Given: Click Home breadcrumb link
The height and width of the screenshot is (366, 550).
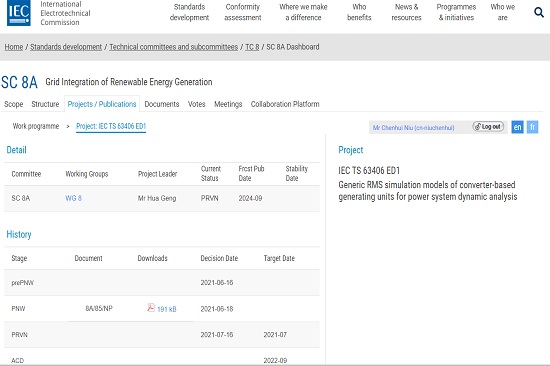Looking at the screenshot, I should pos(14,47).
